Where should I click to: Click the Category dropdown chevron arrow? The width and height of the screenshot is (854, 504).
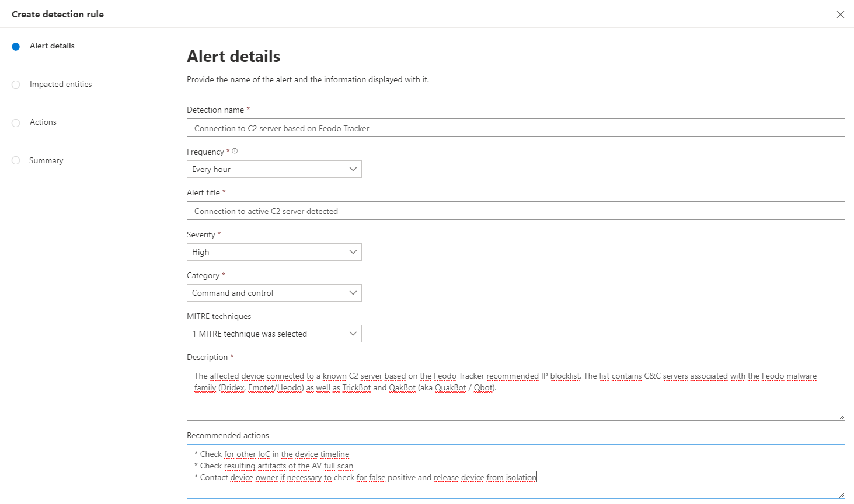[x=353, y=293]
